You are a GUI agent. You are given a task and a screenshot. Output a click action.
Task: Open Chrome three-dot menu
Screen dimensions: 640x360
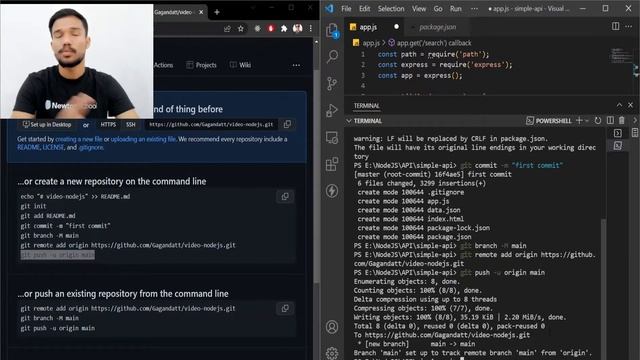tap(311, 29)
